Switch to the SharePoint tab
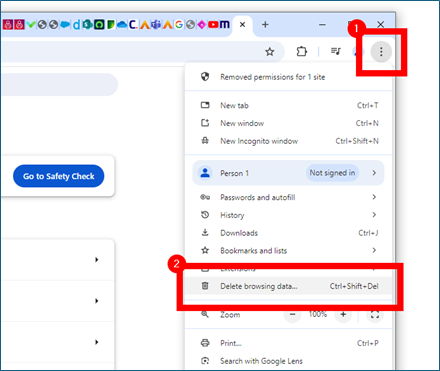This screenshot has width=440, height=371. (87, 24)
